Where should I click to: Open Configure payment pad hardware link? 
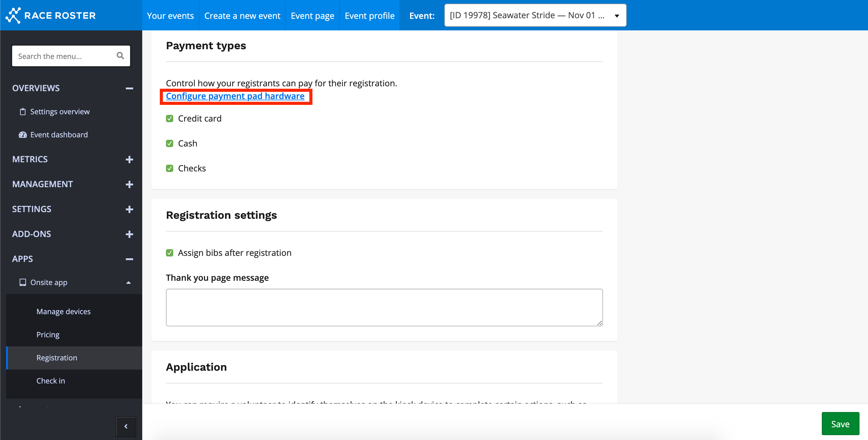(x=235, y=96)
